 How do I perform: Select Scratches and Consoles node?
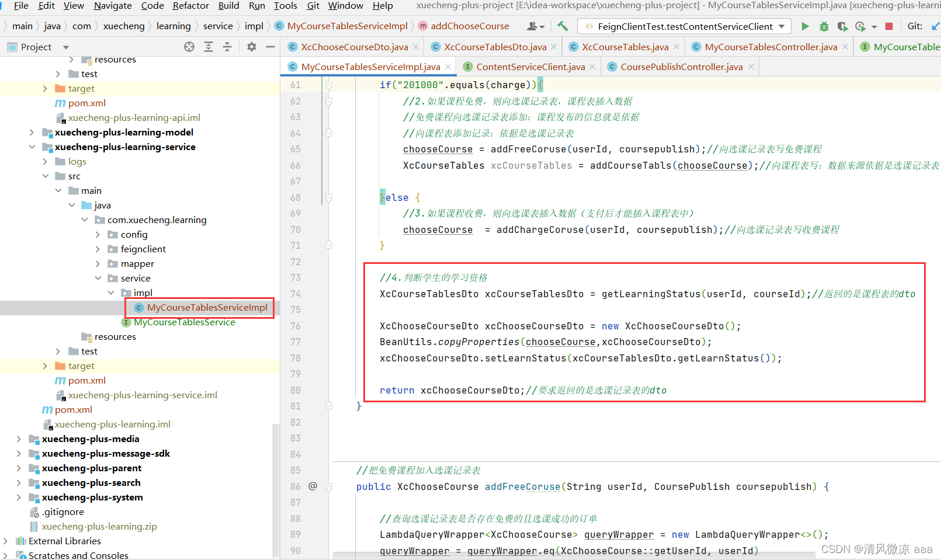click(x=78, y=555)
